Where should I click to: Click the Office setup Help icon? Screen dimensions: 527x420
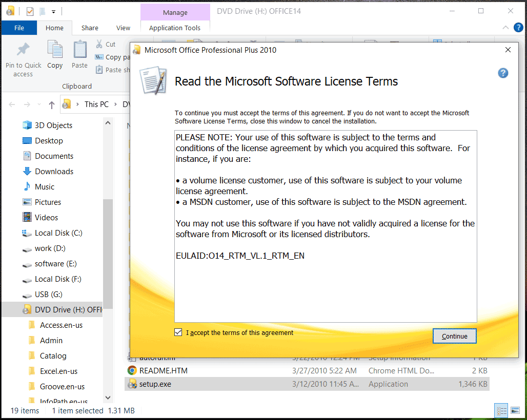(x=503, y=73)
